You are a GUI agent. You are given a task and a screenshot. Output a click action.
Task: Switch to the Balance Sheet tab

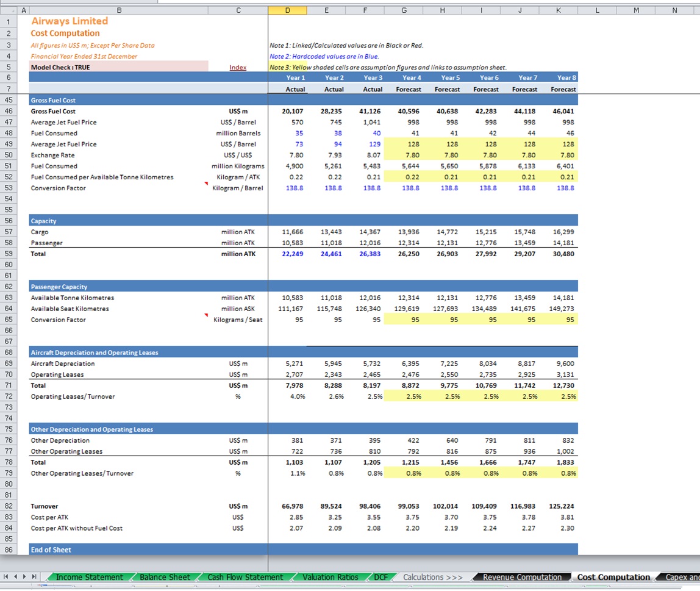coord(165,577)
